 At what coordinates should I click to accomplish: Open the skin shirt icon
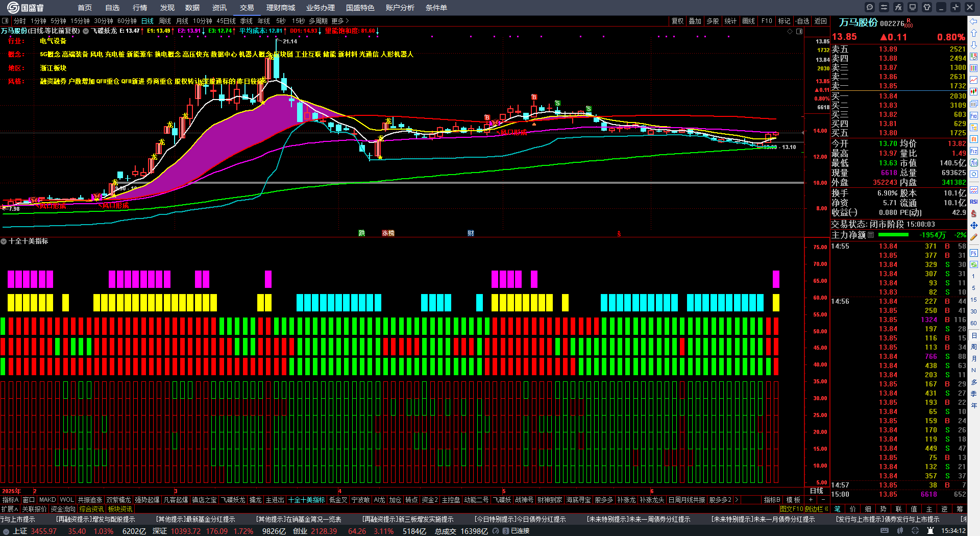pos(927,7)
